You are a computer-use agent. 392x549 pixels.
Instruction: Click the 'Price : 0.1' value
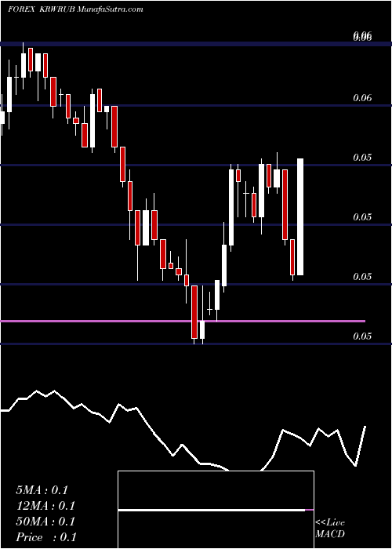[x=46, y=537]
